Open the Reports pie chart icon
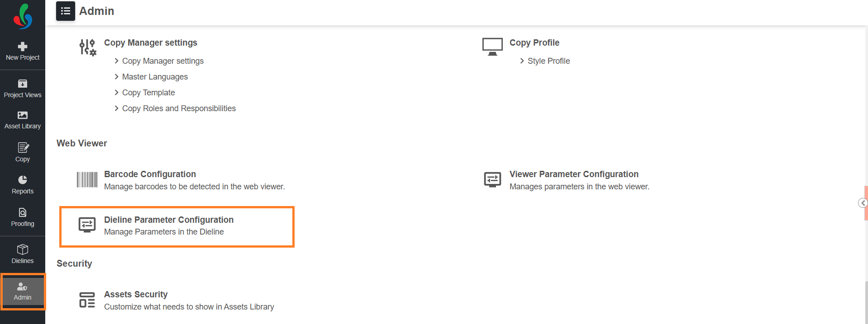 click(x=23, y=180)
